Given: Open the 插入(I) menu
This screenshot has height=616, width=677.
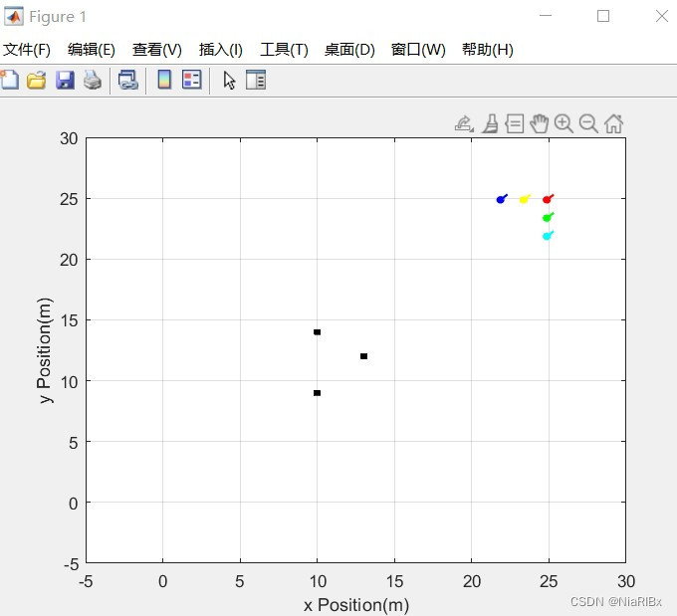Looking at the screenshot, I should (x=221, y=50).
